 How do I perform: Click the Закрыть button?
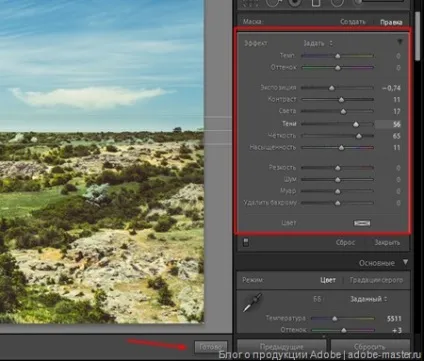coord(387,243)
